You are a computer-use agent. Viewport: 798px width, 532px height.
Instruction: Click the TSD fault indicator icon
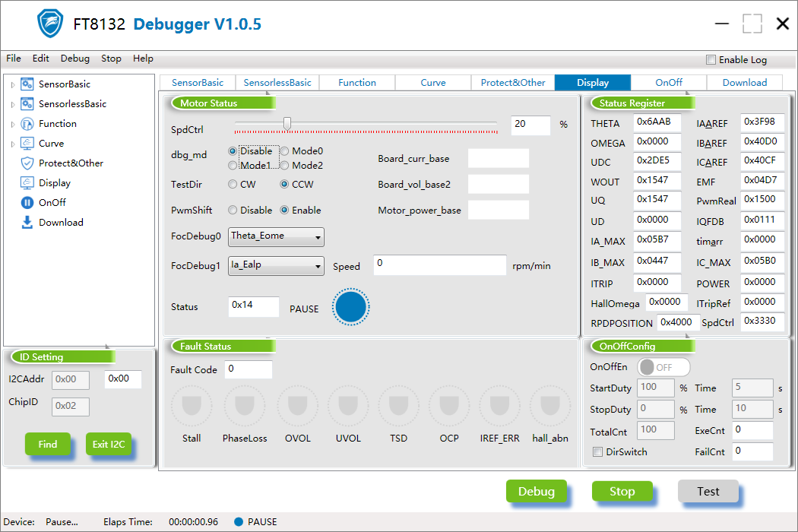(x=398, y=406)
